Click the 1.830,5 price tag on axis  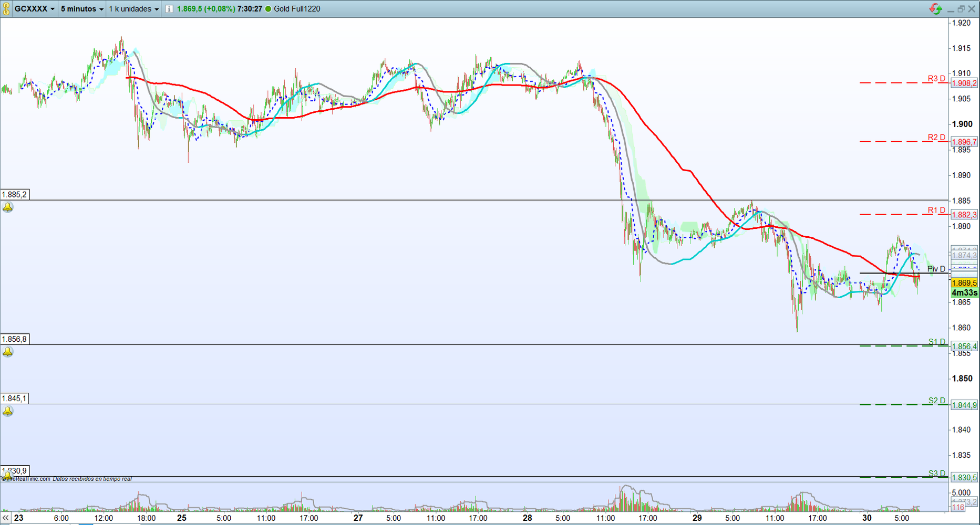tap(964, 478)
